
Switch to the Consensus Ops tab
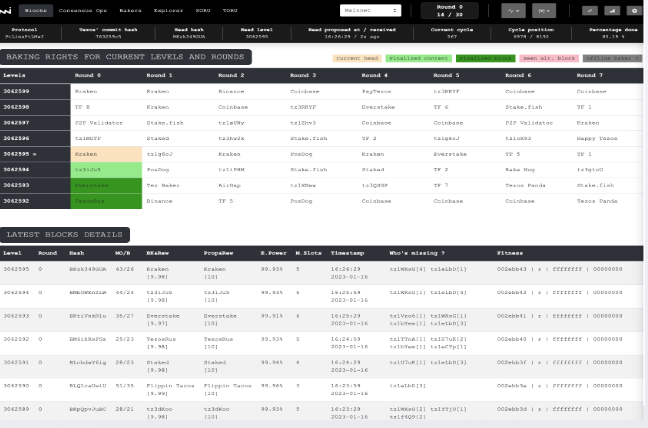pos(83,11)
